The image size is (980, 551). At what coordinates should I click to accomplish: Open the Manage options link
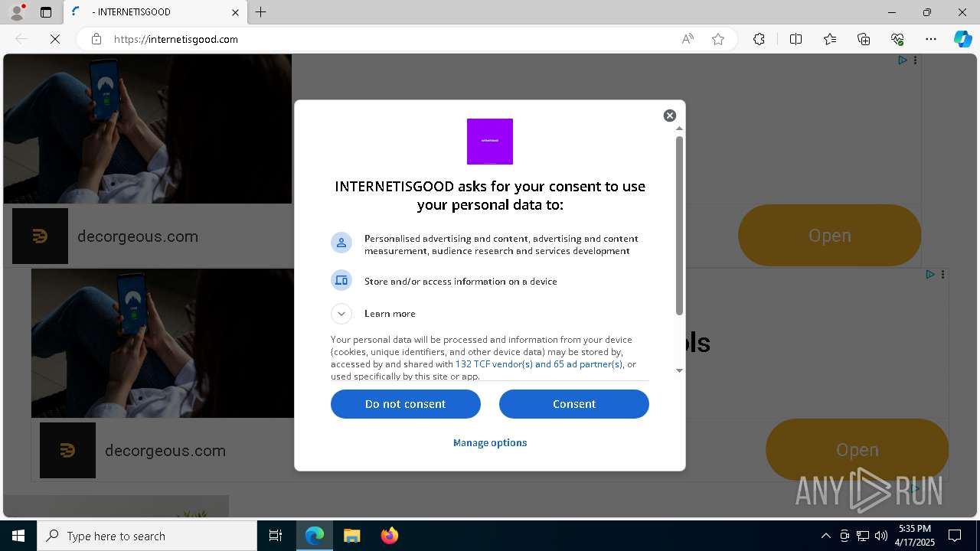coord(490,443)
